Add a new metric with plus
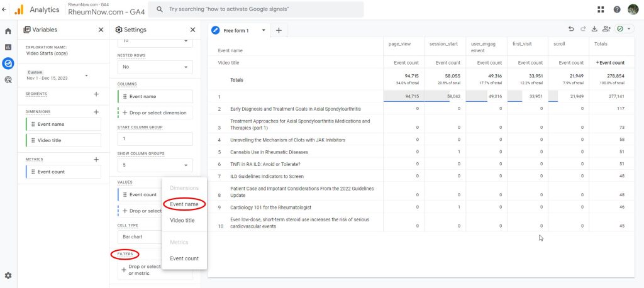 [x=96, y=160]
